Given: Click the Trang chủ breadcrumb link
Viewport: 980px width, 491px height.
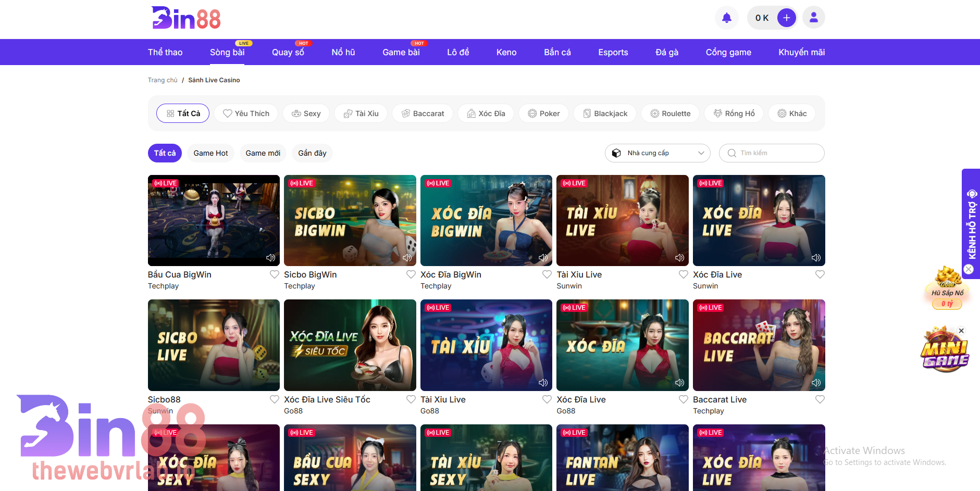Looking at the screenshot, I should tap(163, 80).
